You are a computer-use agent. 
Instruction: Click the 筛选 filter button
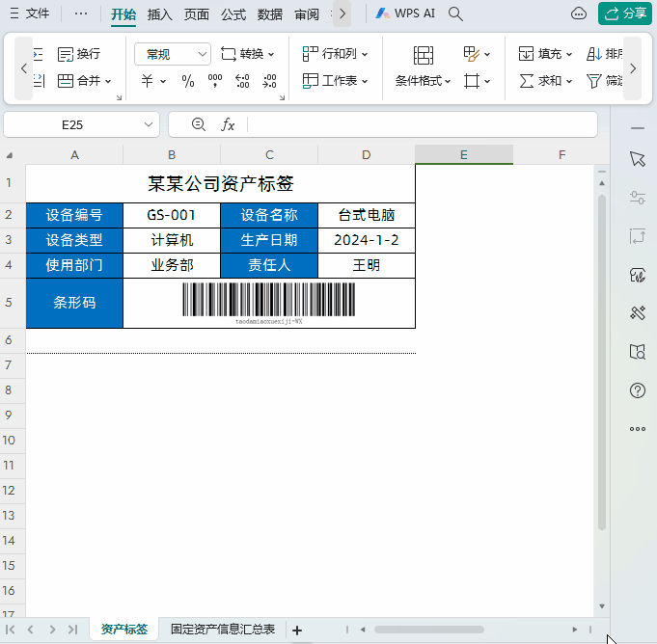(x=605, y=80)
